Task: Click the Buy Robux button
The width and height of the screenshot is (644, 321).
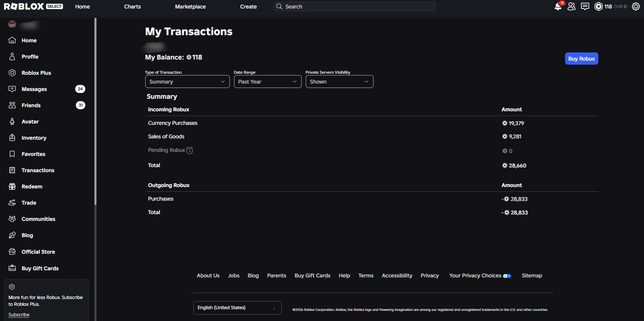Action: click(x=581, y=59)
